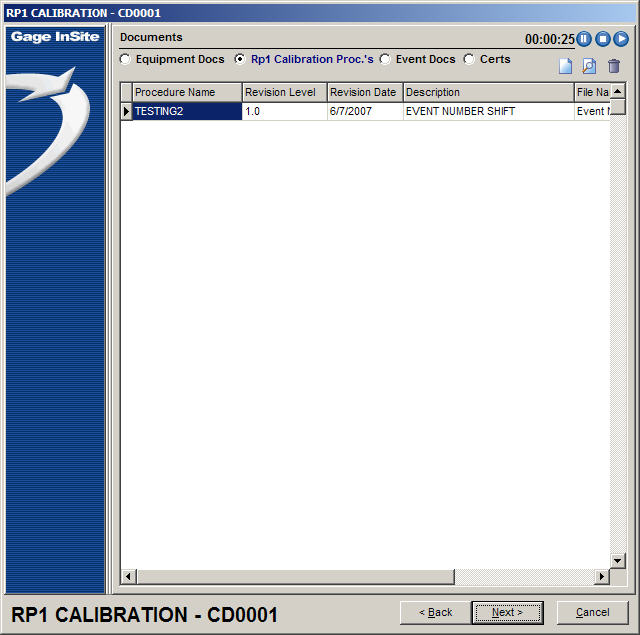Click the row selector arrow for TESTING2
The width and height of the screenshot is (640, 635).
click(126, 112)
